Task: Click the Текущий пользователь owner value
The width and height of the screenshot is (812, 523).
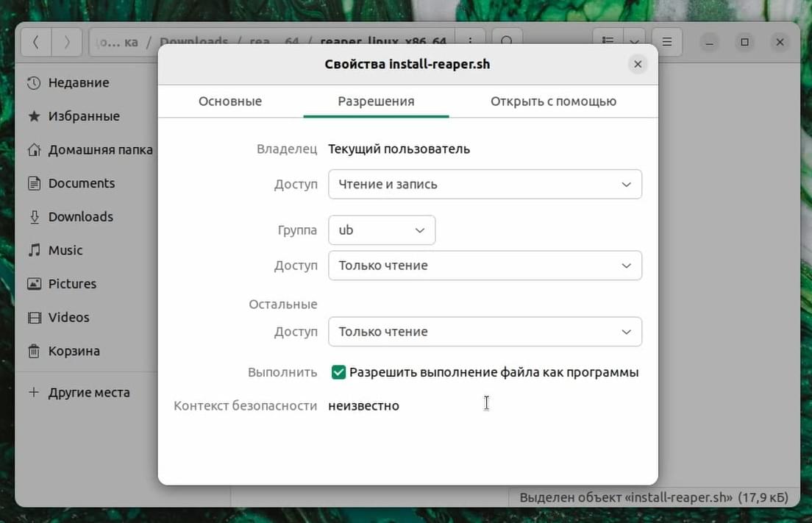Action: pyautogui.click(x=399, y=149)
